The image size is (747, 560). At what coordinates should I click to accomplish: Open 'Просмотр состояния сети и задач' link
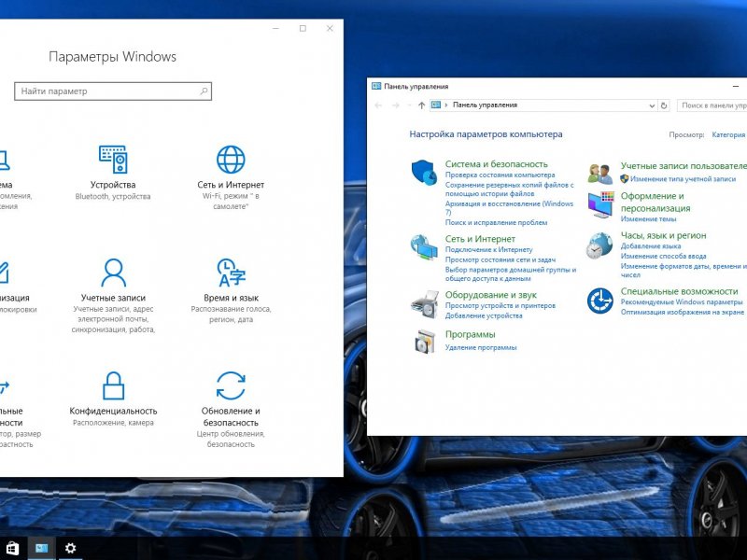pyautogui.click(x=500, y=259)
